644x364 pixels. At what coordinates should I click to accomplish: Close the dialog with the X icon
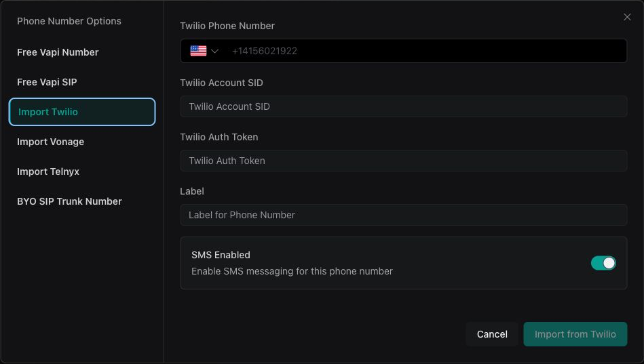[627, 17]
